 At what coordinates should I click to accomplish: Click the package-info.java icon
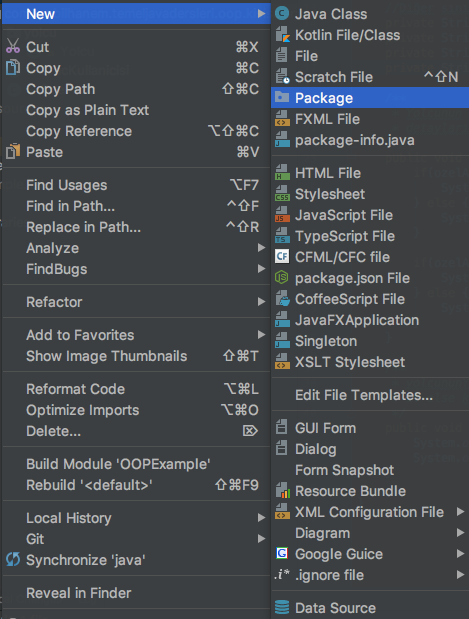(x=282, y=140)
